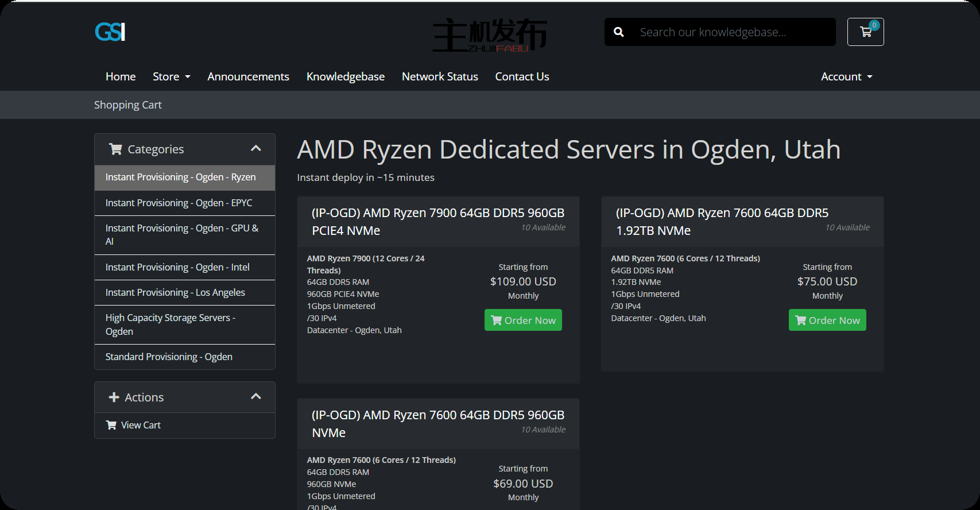Order the Ryzen 7600 1.92TB server
Viewport: 980px width, 510px height.
click(827, 320)
